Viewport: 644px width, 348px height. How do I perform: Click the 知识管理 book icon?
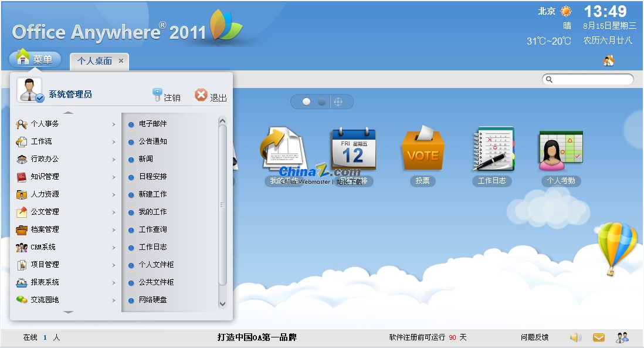click(x=22, y=177)
